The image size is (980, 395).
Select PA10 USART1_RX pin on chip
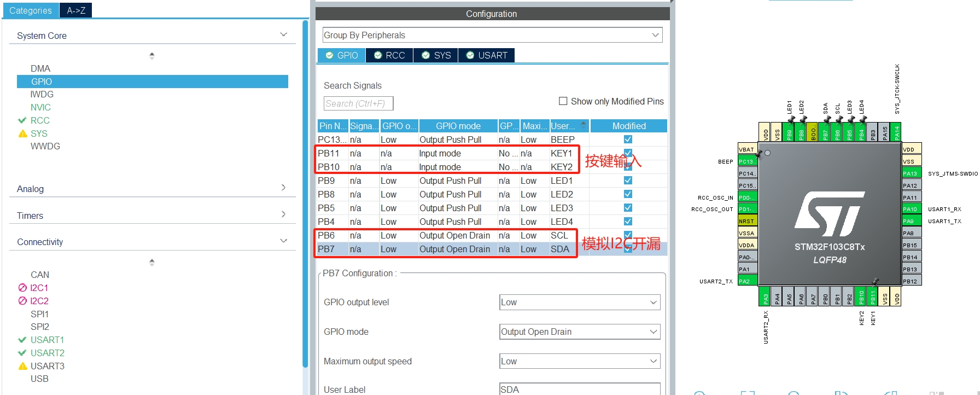tap(912, 209)
